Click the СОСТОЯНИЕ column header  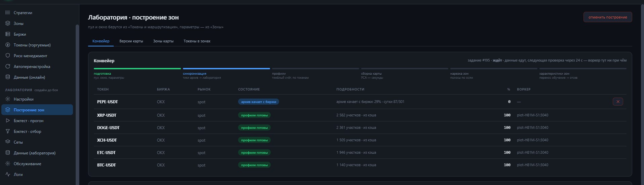(249, 89)
